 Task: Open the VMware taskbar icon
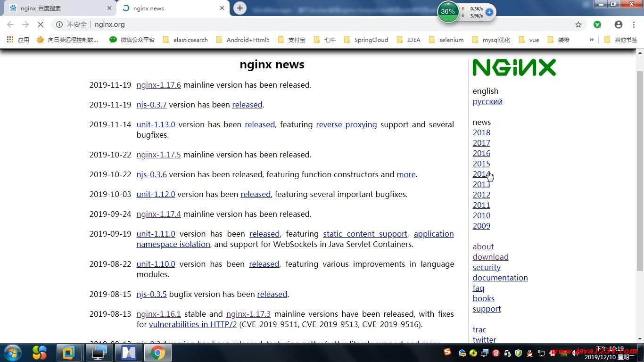[x=69, y=353]
